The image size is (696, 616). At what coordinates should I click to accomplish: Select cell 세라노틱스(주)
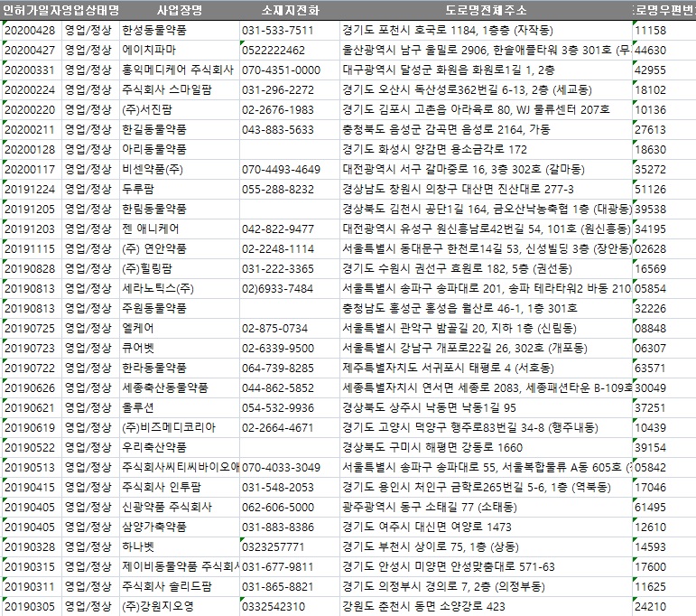(180, 289)
